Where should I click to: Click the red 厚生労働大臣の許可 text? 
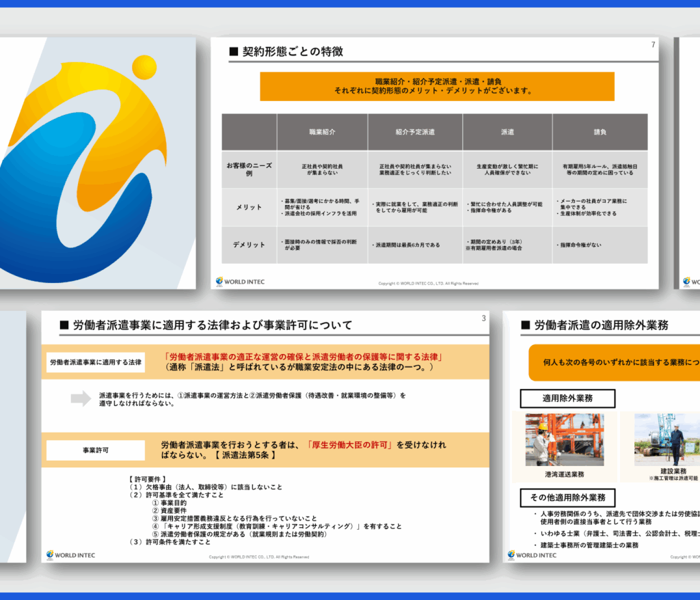click(349, 445)
